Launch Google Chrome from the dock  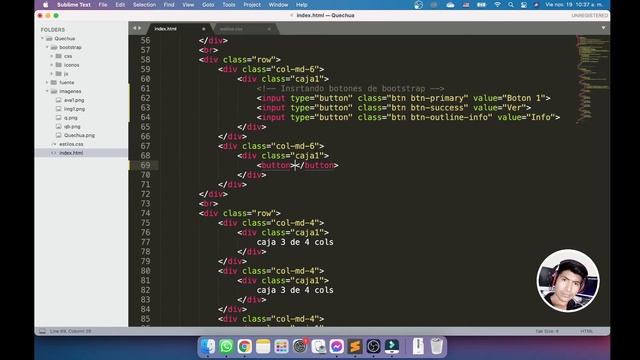(244, 347)
